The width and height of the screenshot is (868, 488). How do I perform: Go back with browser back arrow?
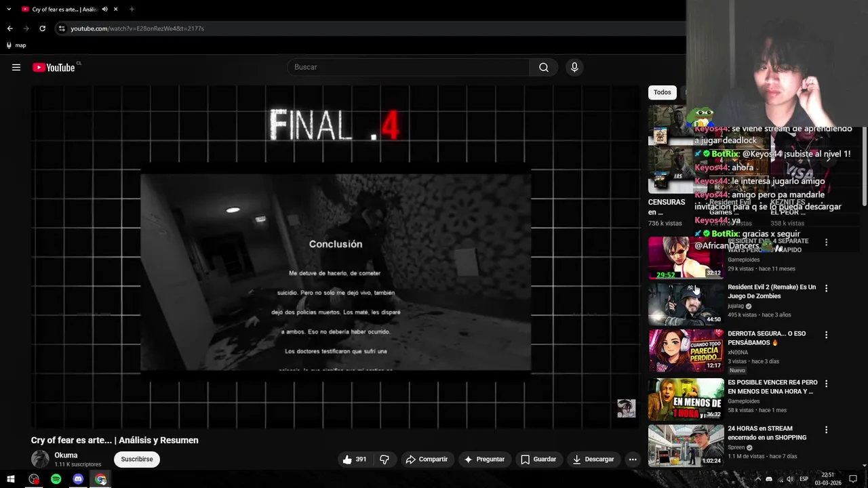pos(9,28)
